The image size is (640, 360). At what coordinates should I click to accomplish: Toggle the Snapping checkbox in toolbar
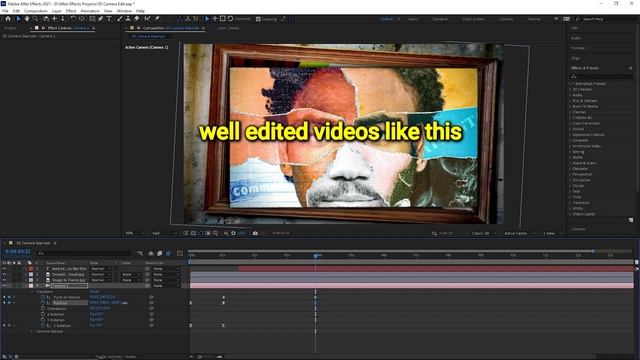258,19
